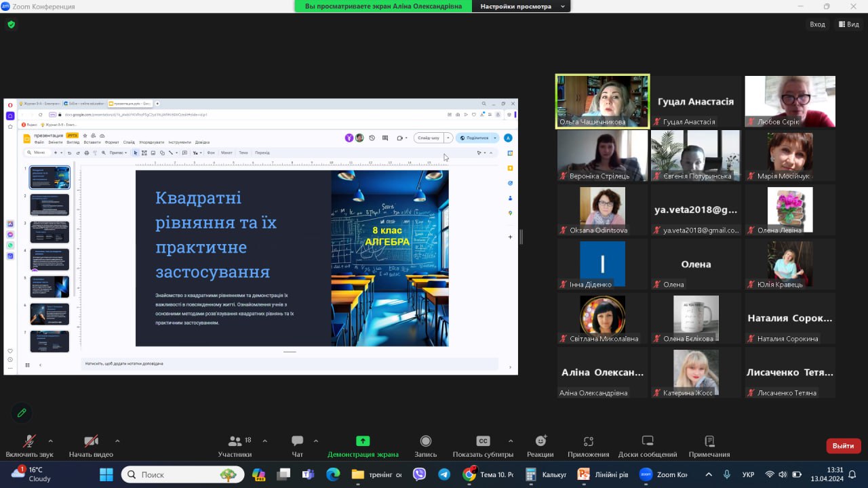
Task: Click the Participants icon in Zoom toolbar
Action: pyautogui.click(x=235, y=441)
